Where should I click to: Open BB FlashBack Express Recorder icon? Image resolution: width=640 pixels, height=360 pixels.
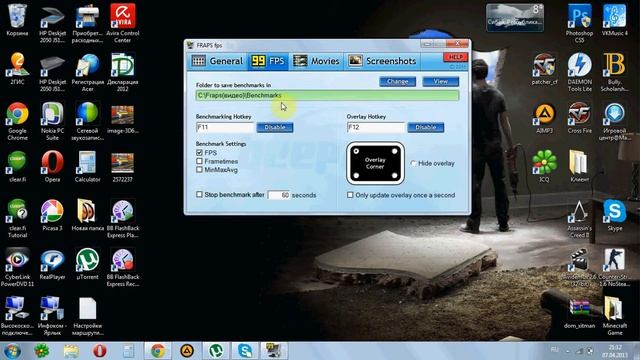click(122, 267)
